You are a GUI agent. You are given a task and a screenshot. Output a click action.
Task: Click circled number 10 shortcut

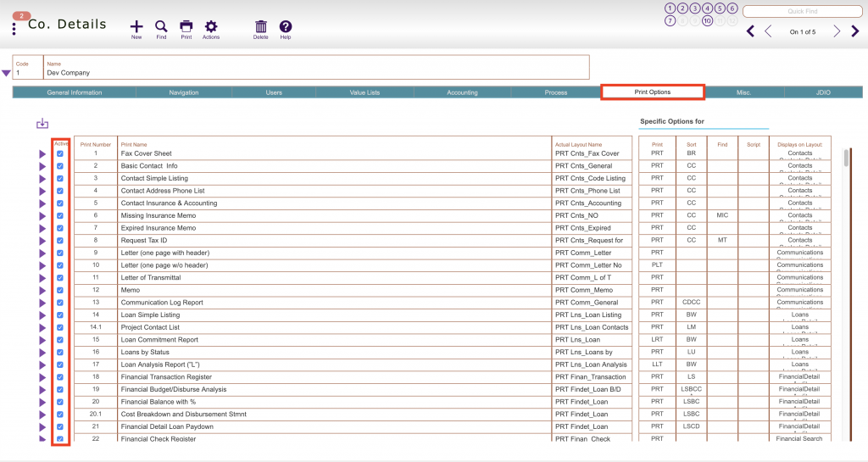click(707, 21)
